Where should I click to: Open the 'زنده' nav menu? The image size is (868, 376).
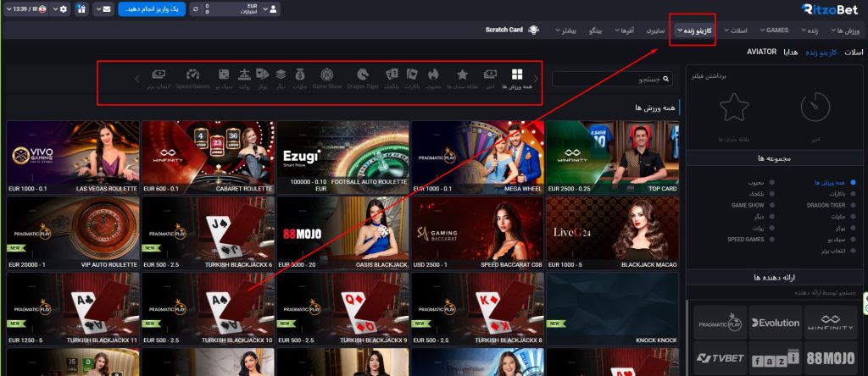[809, 30]
